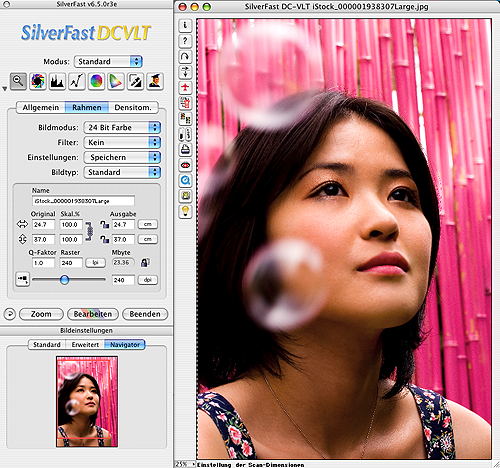Open the Filter dropdown
Viewport: 500px width, 468px height.
tap(122, 142)
